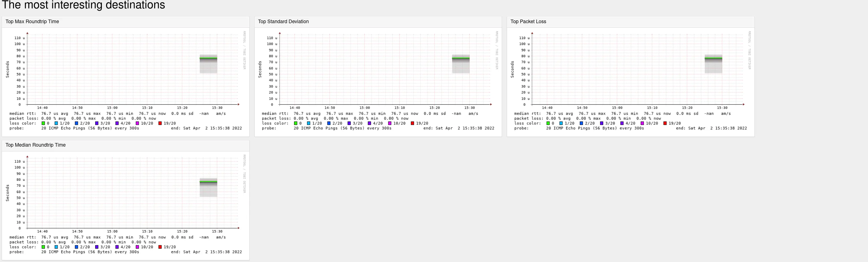Click the magenta "10/20" loss swatch in Top Max Roundtrip Time
Image resolution: width=868 pixels, height=262 pixels.
[x=137, y=123]
